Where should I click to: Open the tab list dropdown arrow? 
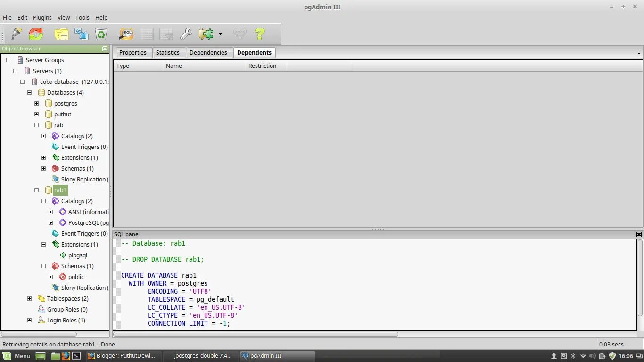click(x=639, y=53)
